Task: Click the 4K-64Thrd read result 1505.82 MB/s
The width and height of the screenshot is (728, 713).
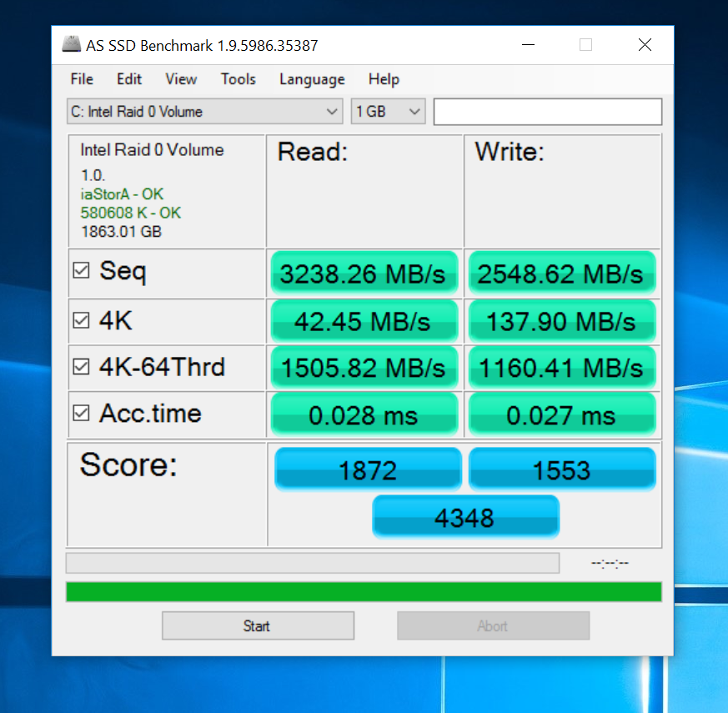Action: pyautogui.click(x=364, y=368)
